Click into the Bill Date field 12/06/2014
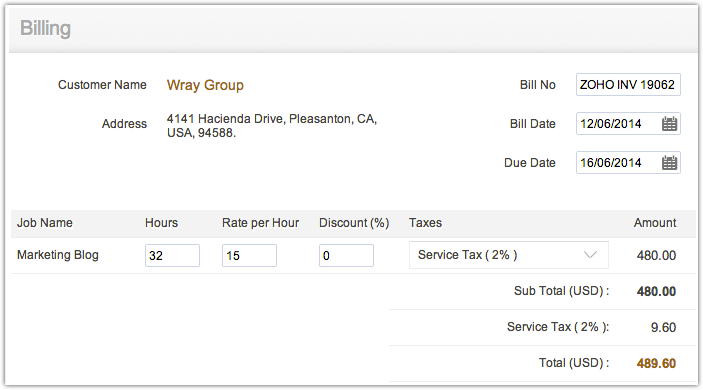The width and height of the screenshot is (703, 390). tap(628, 124)
